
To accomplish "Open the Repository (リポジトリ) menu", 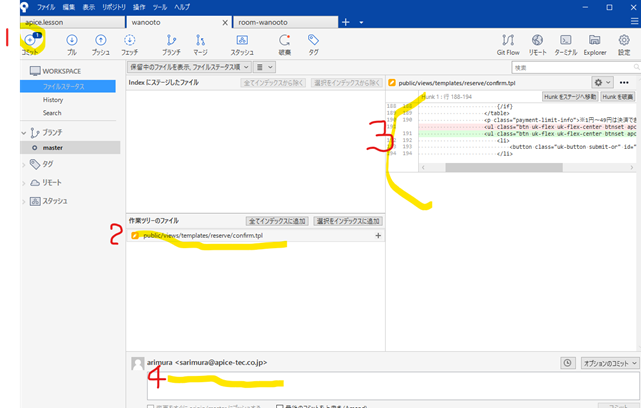I will (114, 7).
